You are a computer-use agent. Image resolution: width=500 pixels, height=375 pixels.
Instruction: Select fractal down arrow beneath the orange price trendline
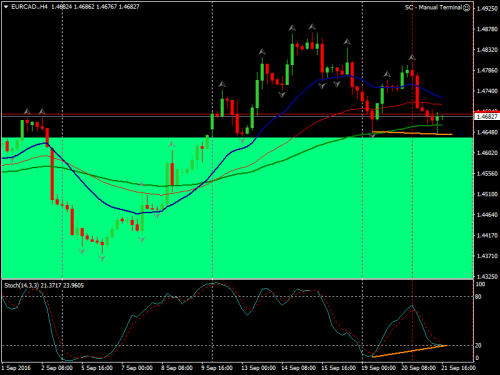(x=373, y=136)
